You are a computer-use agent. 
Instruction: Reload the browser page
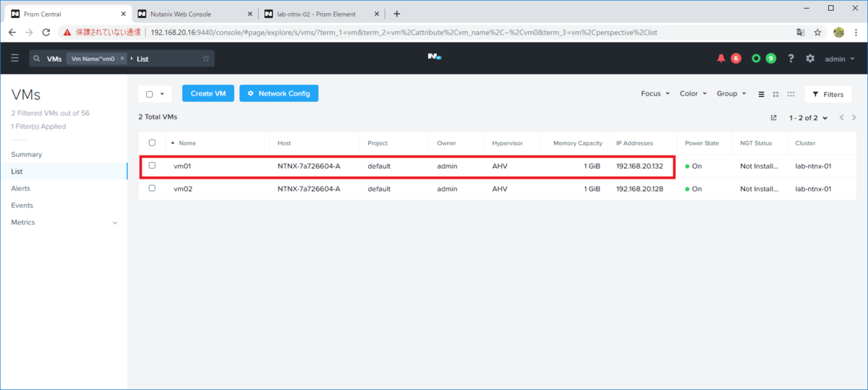(x=46, y=33)
